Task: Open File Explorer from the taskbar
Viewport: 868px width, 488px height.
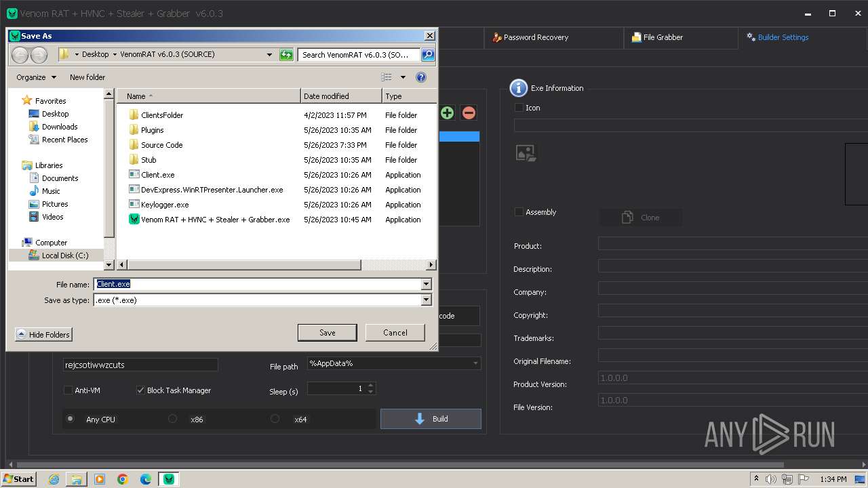Action: click(77, 479)
